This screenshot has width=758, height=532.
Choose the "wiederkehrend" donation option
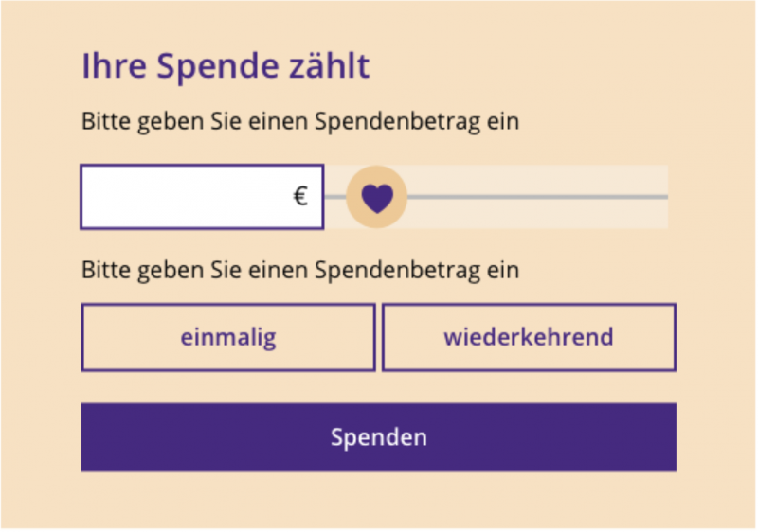pos(529,337)
